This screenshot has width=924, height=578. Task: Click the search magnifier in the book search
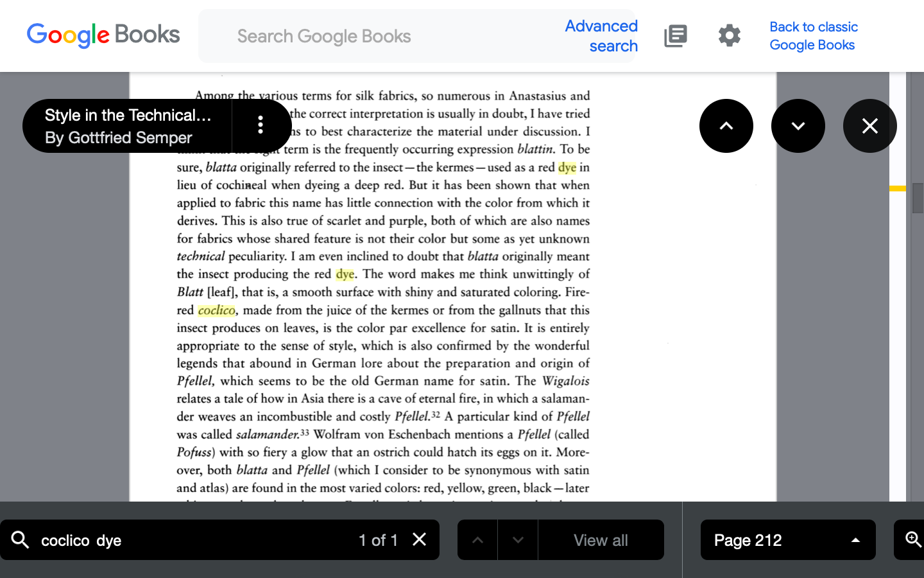(x=21, y=539)
